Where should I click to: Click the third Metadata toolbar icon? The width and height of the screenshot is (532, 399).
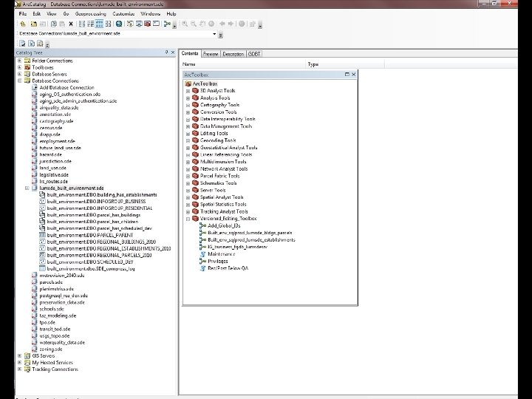pos(40,44)
